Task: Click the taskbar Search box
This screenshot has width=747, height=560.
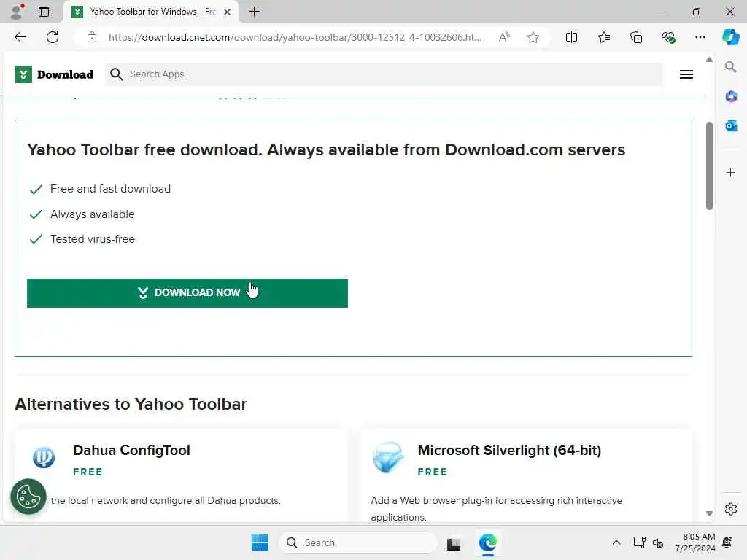Action: 357,542
